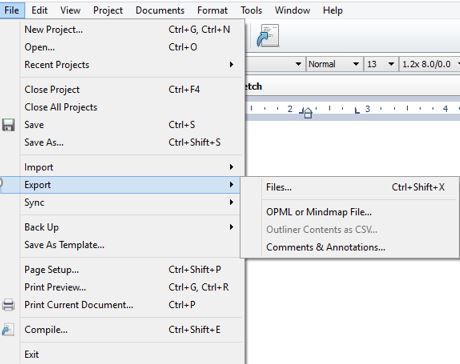
Task: Select Close All Projects
Action: click(130, 107)
